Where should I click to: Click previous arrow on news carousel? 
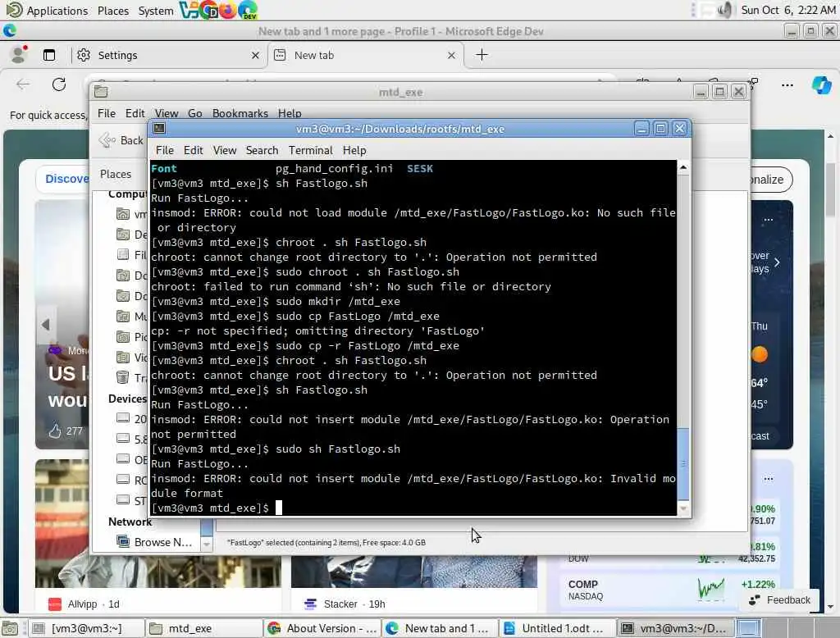tap(46, 324)
